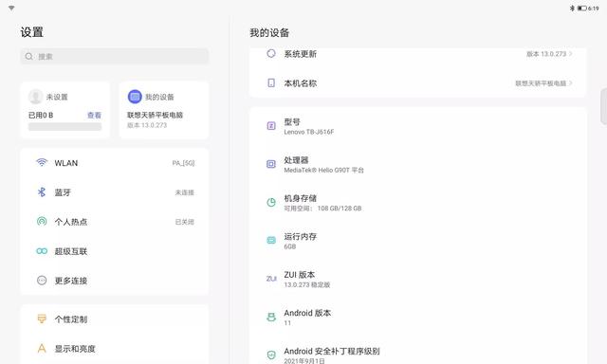Open 超级互联 settings
The image size is (607, 364).
point(115,251)
